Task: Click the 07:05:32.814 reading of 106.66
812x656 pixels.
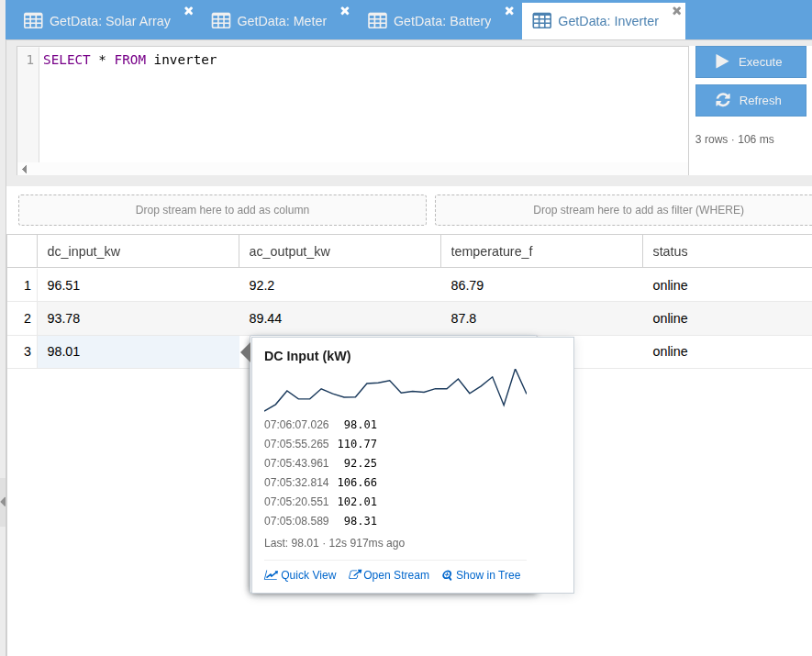Action: 320,483
